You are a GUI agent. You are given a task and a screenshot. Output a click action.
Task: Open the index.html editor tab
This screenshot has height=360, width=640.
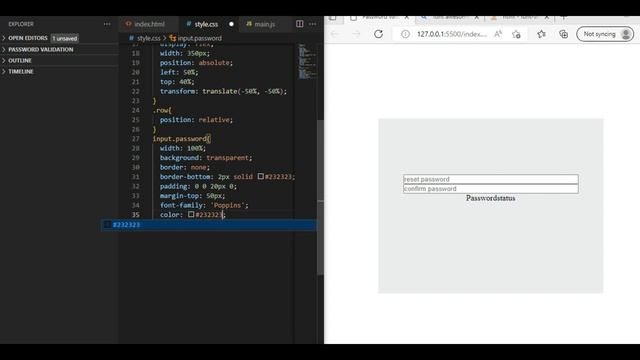point(145,24)
